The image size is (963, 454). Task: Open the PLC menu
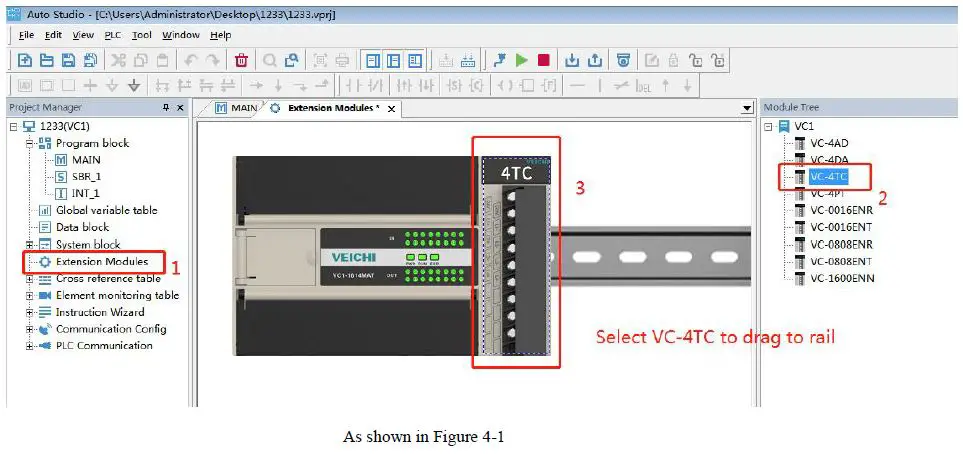113,35
